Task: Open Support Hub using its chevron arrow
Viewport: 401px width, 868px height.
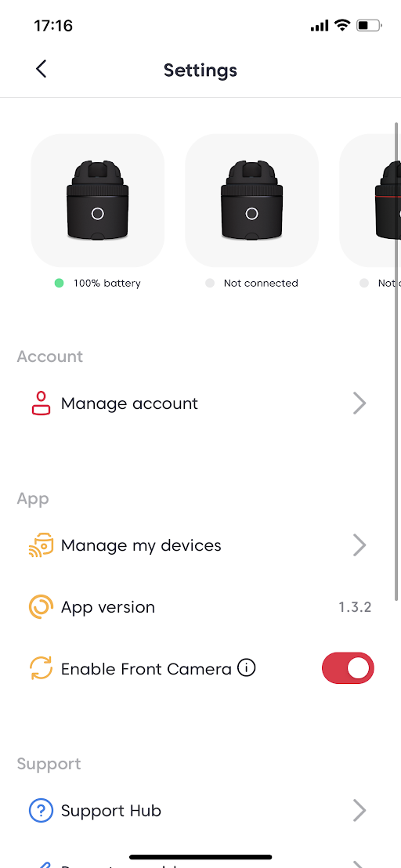Action: 359,811
